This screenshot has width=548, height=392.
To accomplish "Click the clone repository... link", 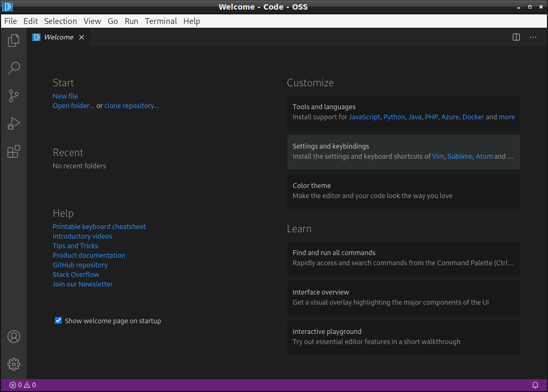I will point(132,106).
